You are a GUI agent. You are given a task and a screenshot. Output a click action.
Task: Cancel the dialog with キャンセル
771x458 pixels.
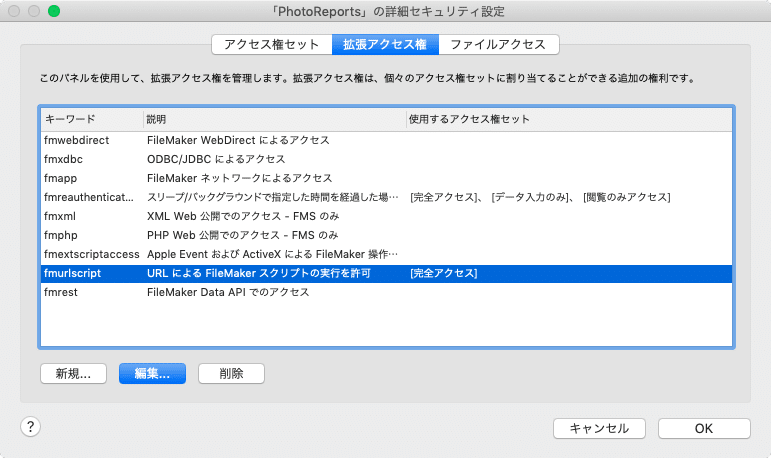pos(599,428)
